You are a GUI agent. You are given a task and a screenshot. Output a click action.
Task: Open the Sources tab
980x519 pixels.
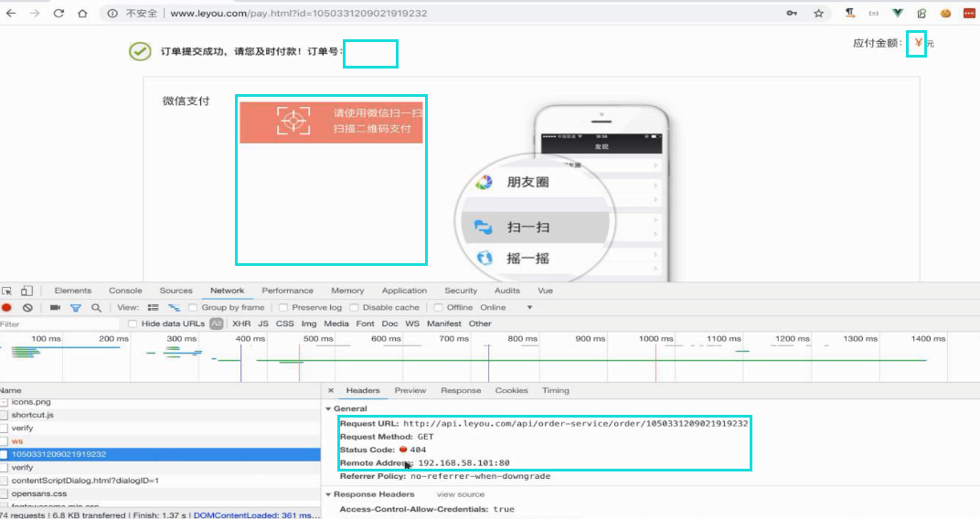[176, 291]
